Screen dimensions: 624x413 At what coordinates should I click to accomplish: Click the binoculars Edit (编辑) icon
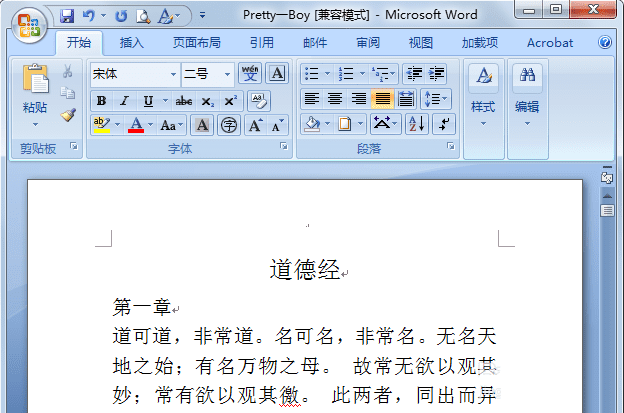(x=527, y=74)
